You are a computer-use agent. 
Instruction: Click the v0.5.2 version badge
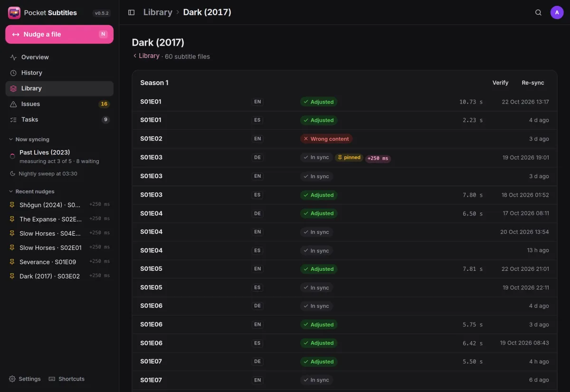pos(102,13)
